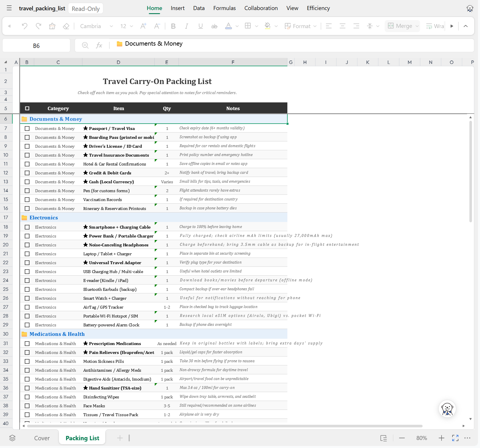Check the AirTag / GPS Tracker row
Viewport: 480px width, 448px height.
(x=27, y=307)
